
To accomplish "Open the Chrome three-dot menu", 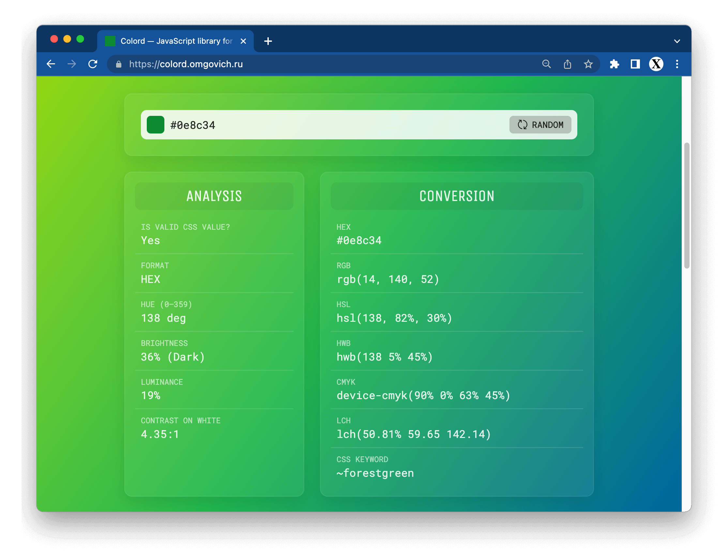I will coord(677,64).
